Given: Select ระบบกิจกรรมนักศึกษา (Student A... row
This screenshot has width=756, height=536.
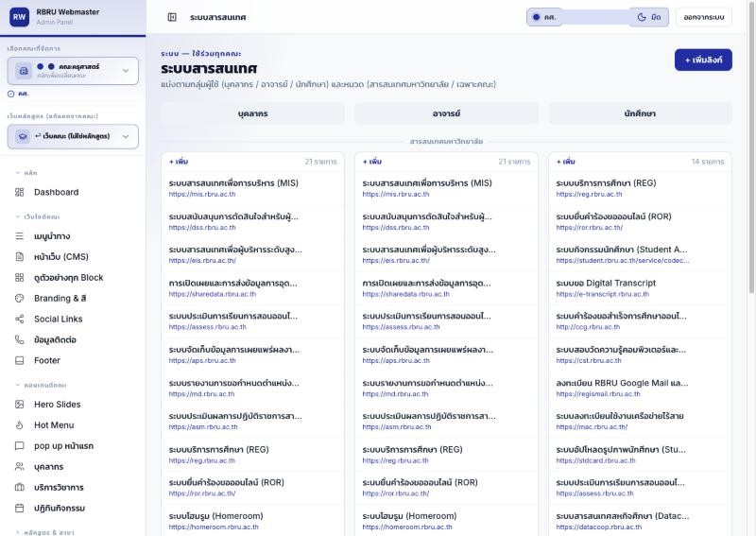Looking at the screenshot, I should point(640,254).
